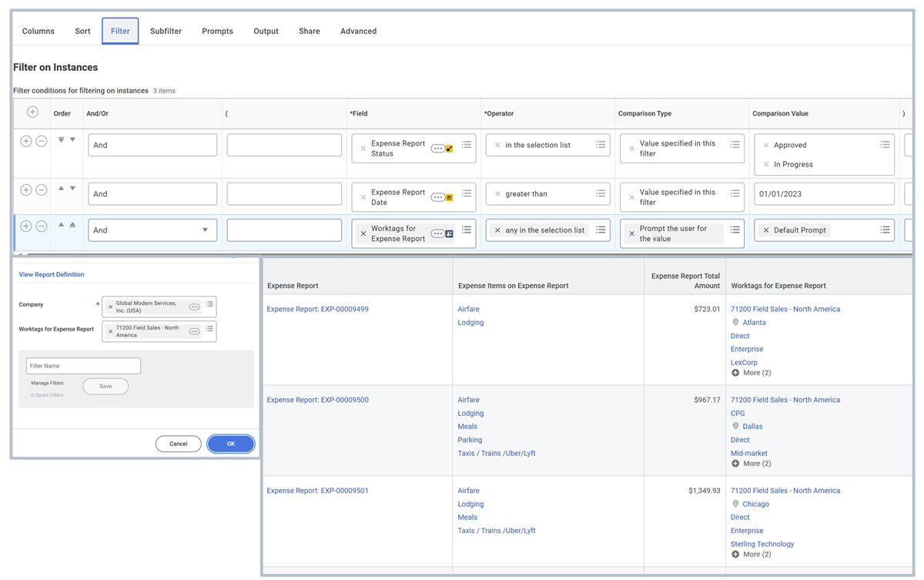Move Expense Report Date row down
This screenshot has width=924, height=580.
coord(73,189)
